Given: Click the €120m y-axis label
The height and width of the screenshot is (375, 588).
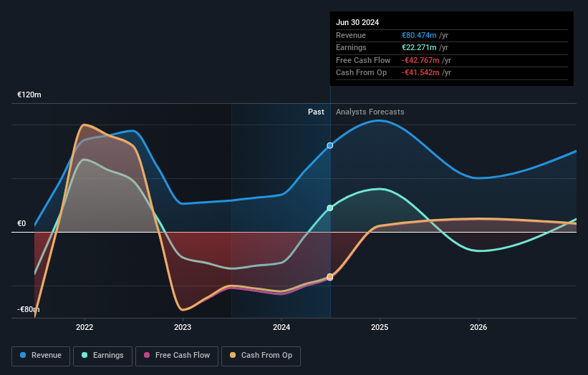Looking at the screenshot, I should 29,94.
